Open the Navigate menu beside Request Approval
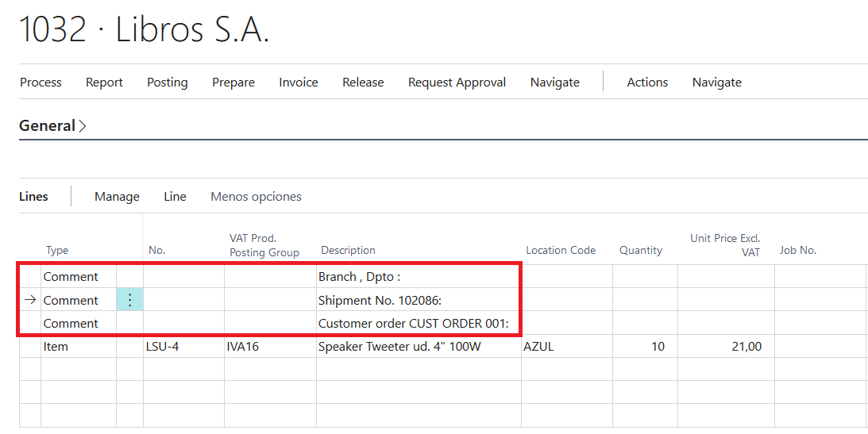This screenshot has height=434, width=868. pyautogui.click(x=554, y=83)
